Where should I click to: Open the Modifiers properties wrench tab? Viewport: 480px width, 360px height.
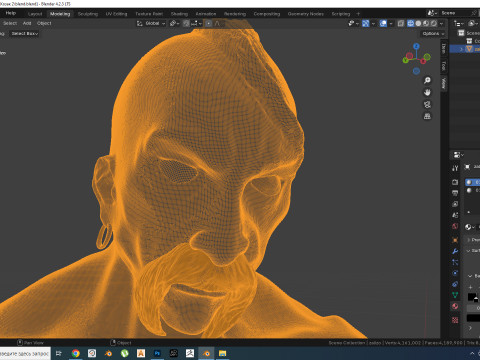coord(455,251)
